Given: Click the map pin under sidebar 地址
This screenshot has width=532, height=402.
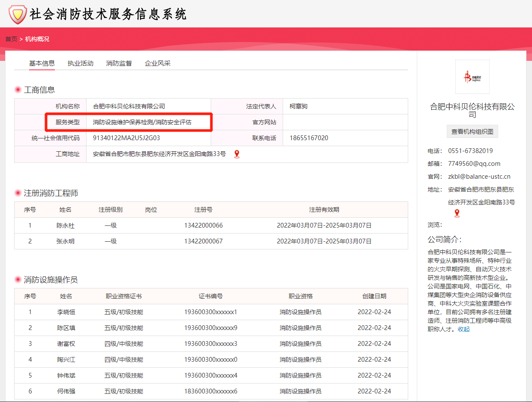Looking at the screenshot, I should tap(457, 213).
